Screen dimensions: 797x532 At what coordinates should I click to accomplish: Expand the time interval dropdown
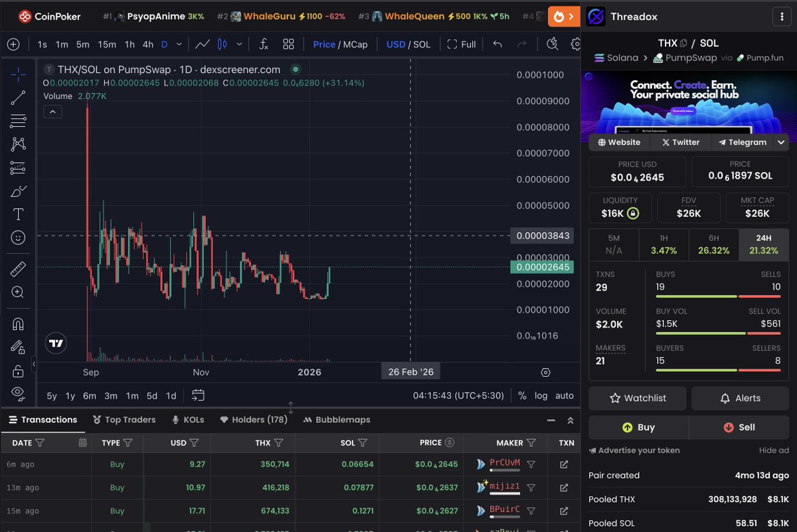[x=179, y=44]
